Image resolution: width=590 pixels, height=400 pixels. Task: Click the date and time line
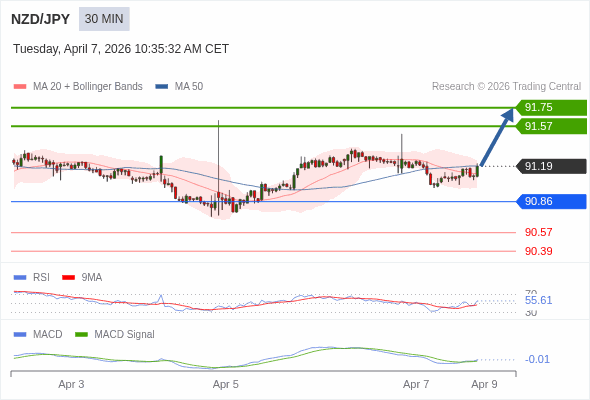click(x=121, y=49)
